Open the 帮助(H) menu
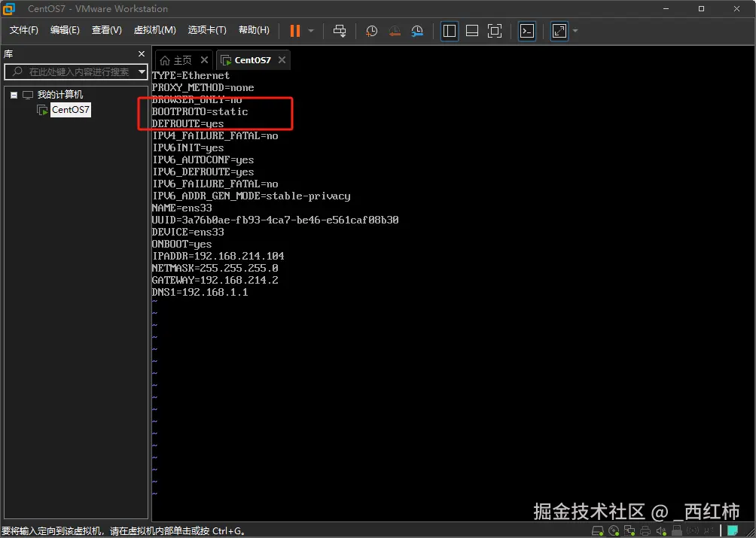Image resolution: width=756 pixels, height=538 pixels. [254, 30]
